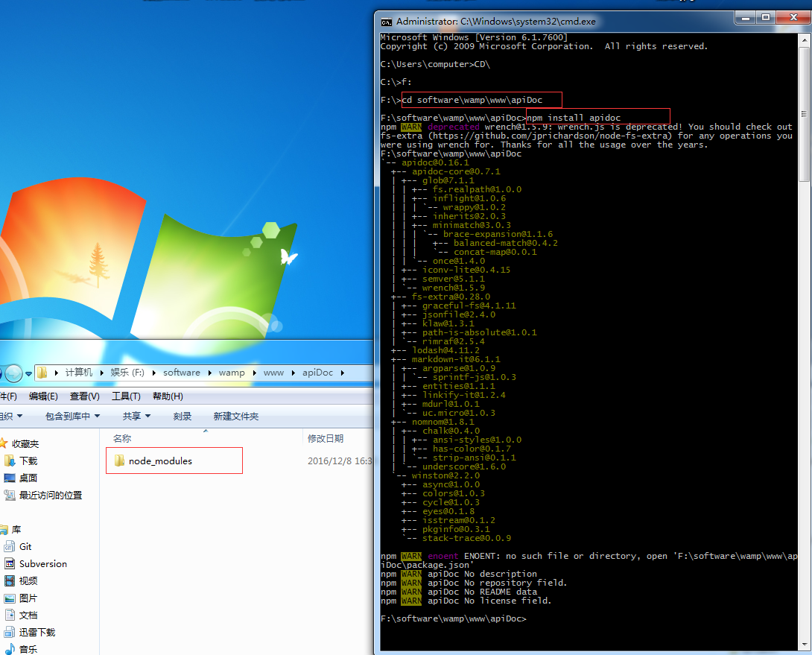This screenshot has width=812, height=655.
Task: Click wamp breadcrumb segment
Action: coord(232,373)
